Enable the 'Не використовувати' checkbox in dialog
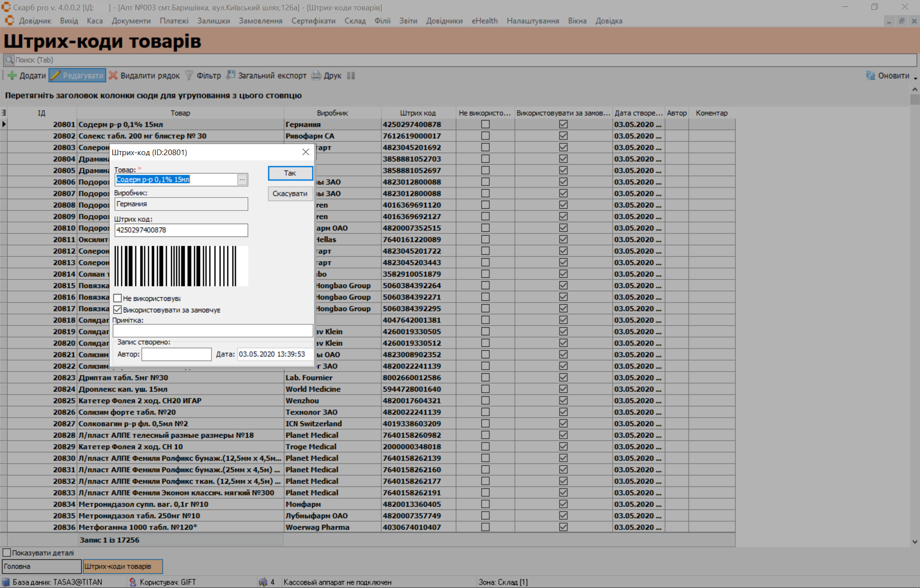The image size is (920, 588). 118,298
